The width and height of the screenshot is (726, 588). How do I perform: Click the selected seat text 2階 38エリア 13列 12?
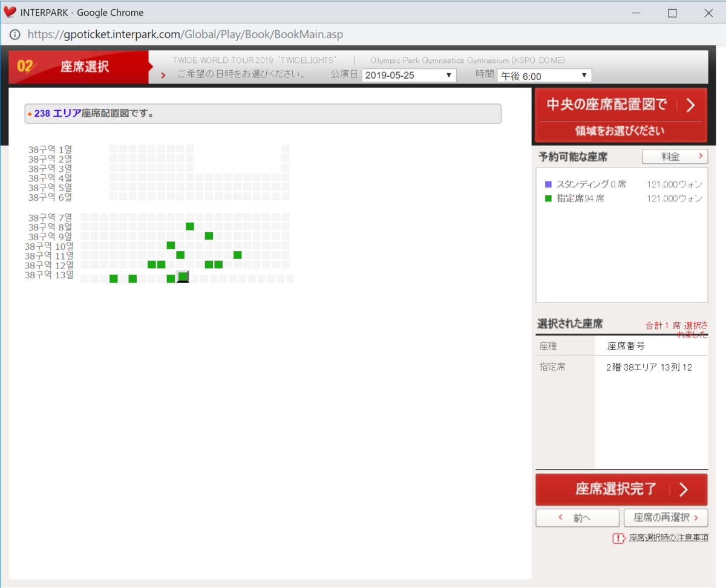tap(649, 367)
